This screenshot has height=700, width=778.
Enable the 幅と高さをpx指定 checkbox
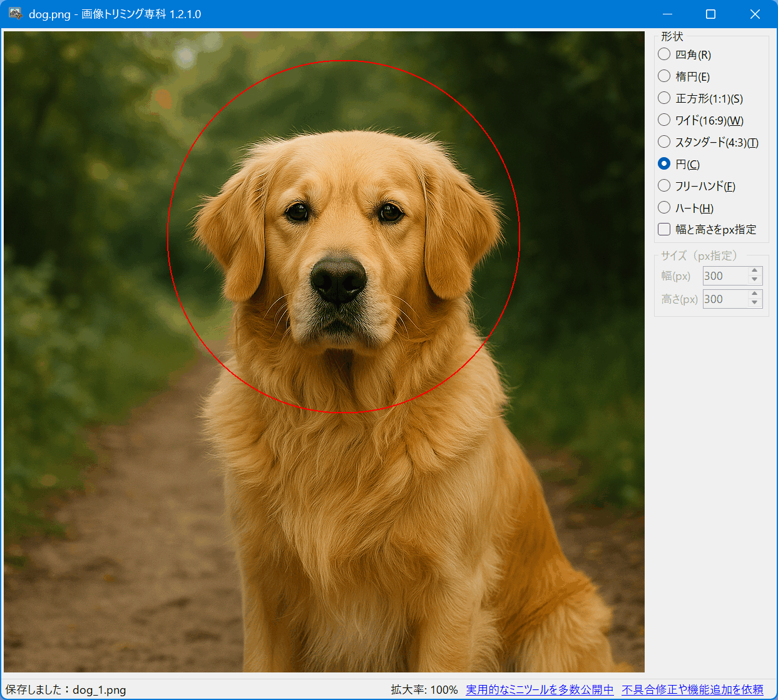coord(664,230)
